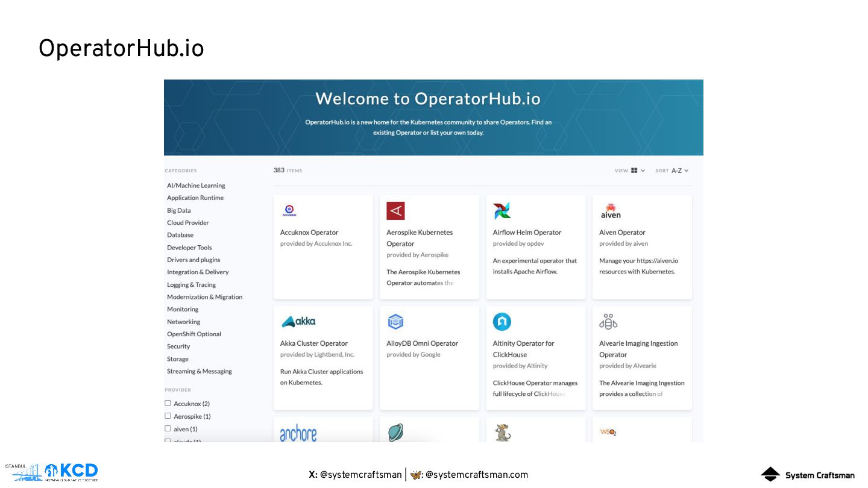The height and width of the screenshot is (488, 868).
Task: Select the Cloud Provider category
Action: [x=188, y=222]
